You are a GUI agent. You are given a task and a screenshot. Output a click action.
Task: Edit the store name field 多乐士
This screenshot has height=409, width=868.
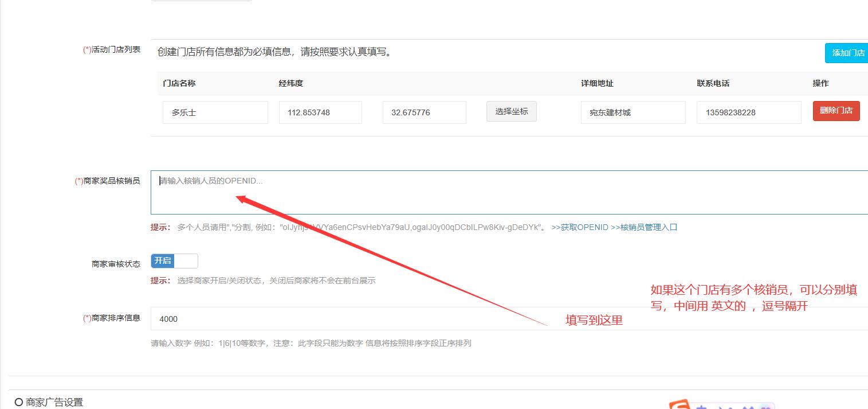point(215,112)
